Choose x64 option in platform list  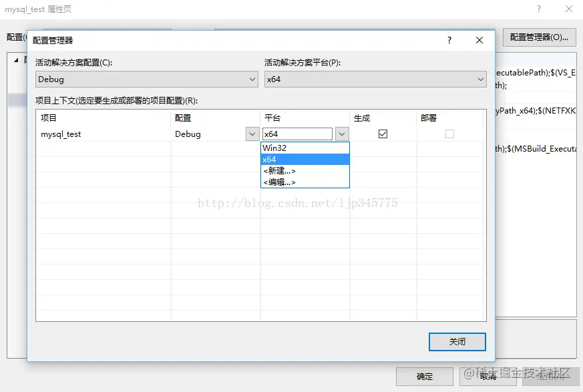click(305, 159)
